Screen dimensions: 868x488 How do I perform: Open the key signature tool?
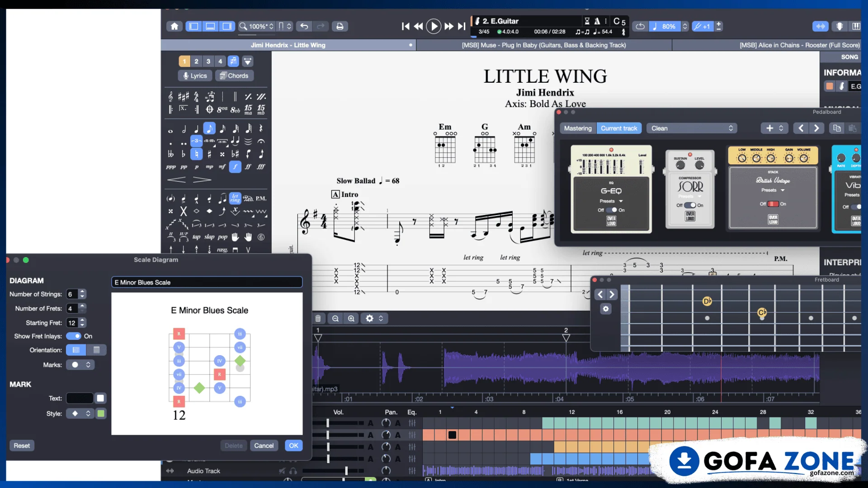click(183, 96)
